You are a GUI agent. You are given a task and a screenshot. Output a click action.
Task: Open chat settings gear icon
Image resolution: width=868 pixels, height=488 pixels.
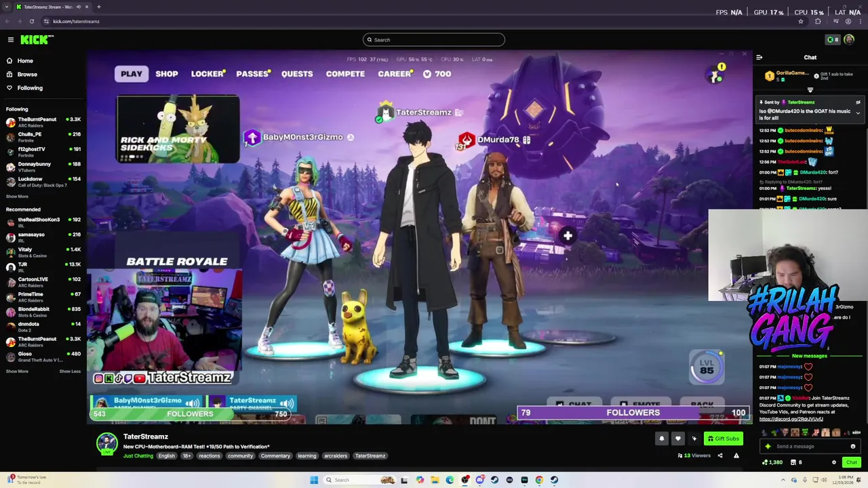[834, 463]
